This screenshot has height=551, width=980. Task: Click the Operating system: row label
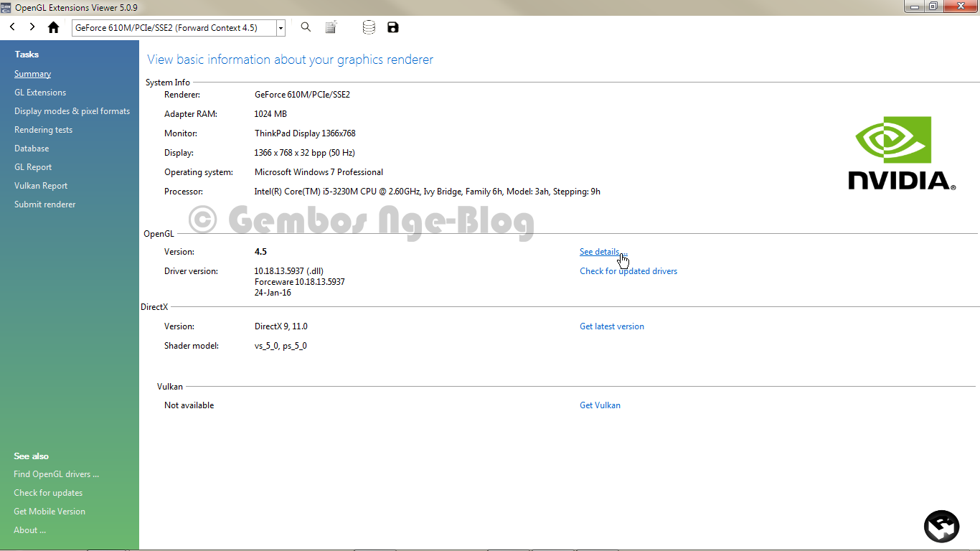point(199,172)
